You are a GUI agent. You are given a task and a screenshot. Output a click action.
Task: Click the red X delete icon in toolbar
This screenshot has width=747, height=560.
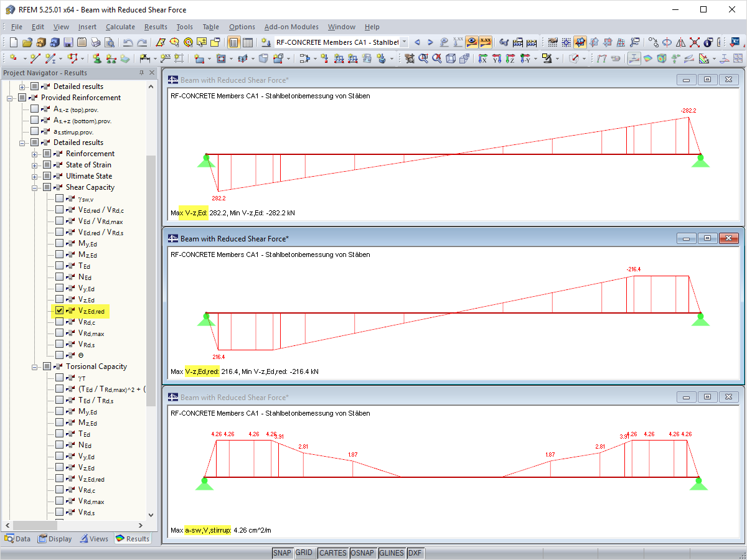tap(694, 42)
